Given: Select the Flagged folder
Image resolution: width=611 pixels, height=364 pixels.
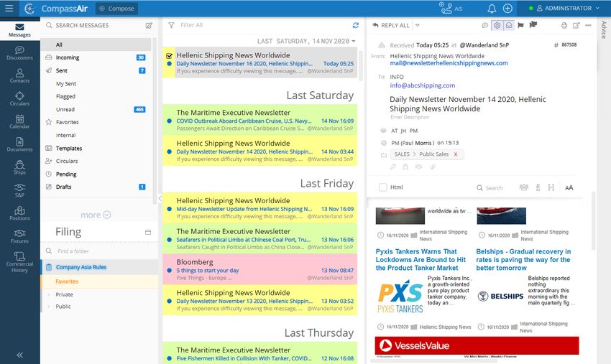Looking at the screenshot, I should pos(96,96).
